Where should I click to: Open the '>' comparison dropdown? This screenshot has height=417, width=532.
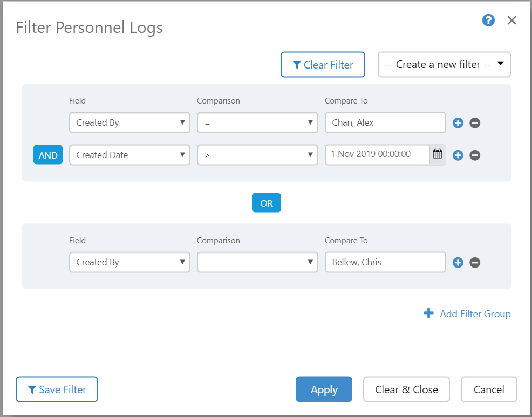click(x=257, y=155)
